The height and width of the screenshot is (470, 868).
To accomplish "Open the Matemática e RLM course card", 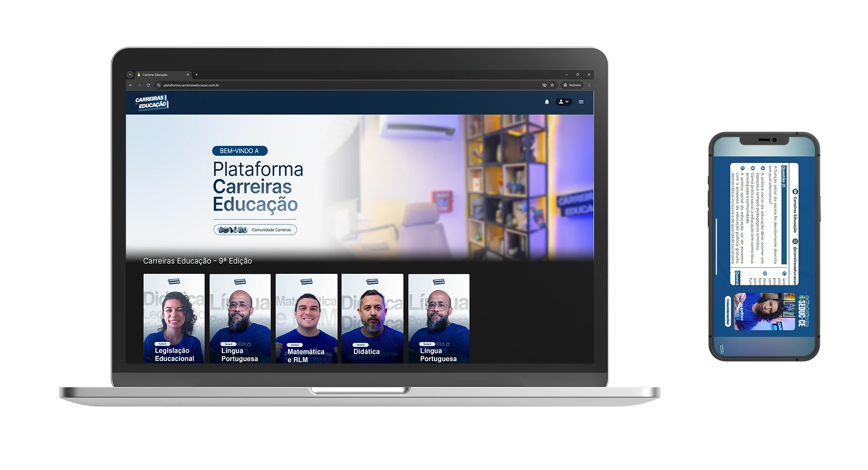I will (x=307, y=318).
